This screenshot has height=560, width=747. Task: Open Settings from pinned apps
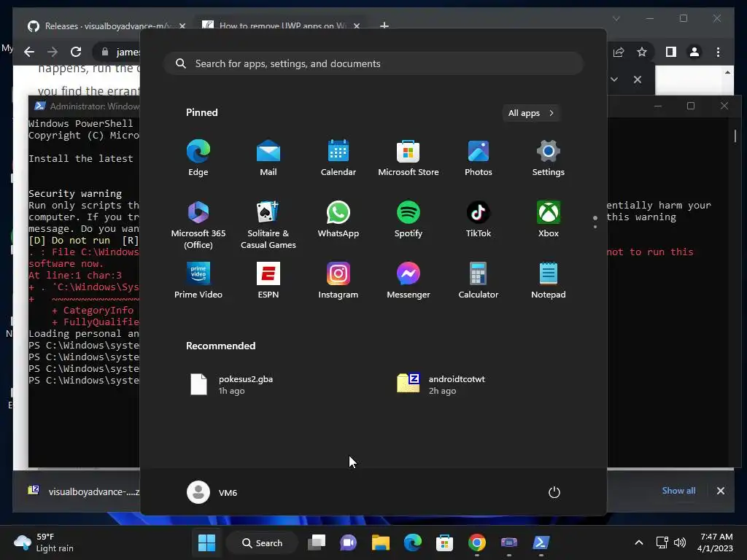click(x=549, y=158)
